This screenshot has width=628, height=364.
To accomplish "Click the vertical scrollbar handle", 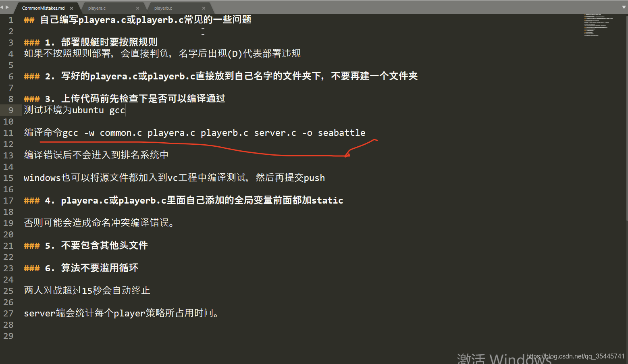I will 626,118.
